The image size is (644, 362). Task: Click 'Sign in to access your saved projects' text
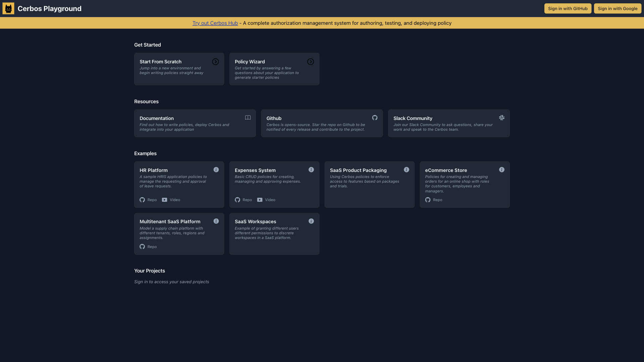(x=172, y=282)
